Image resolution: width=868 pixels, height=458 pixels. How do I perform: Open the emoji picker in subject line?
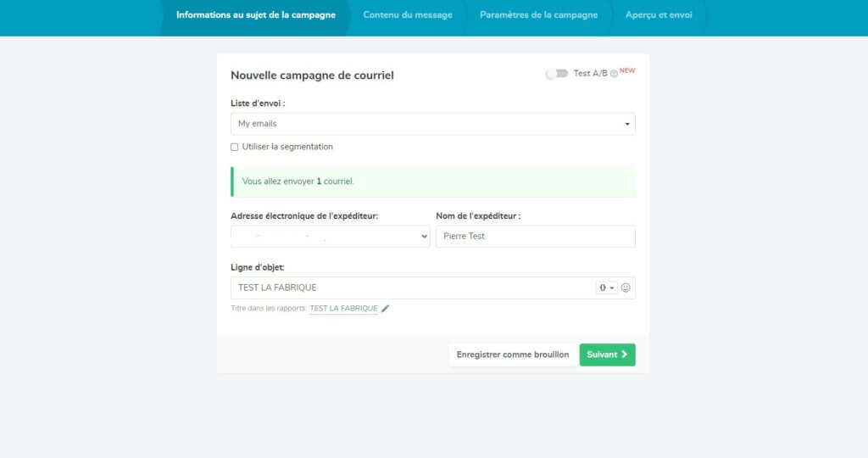click(626, 288)
